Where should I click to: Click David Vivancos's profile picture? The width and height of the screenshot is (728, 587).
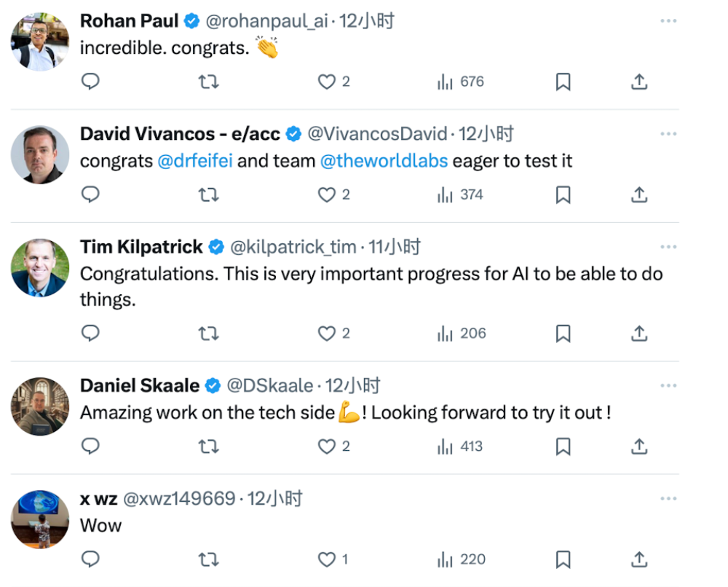tap(40, 154)
